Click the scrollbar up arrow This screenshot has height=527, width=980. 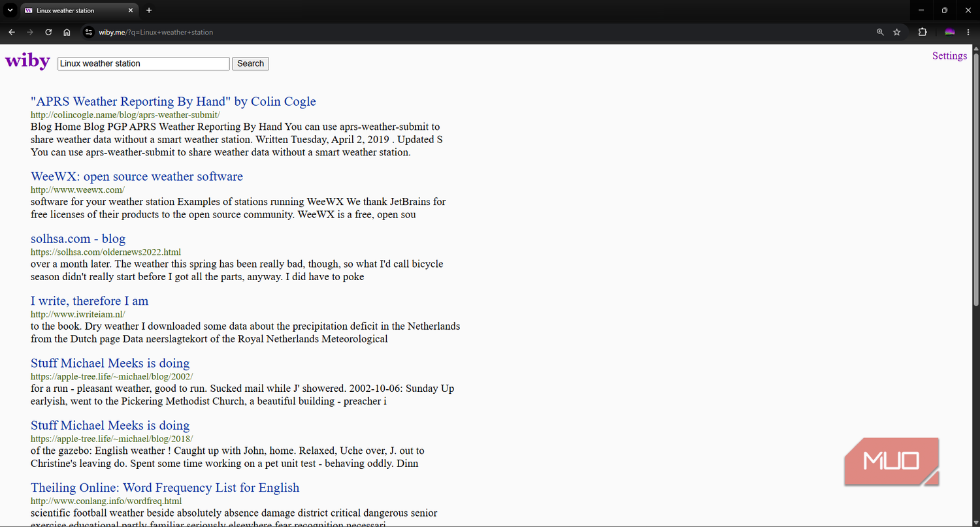976,48
